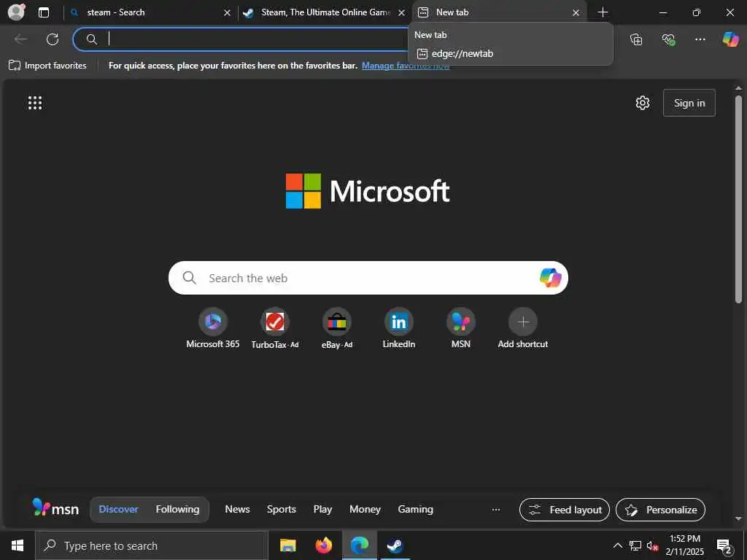This screenshot has height=560, width=747.
Task: Click the page vertical scrollbar thumb
Action: pyautogui.click(x=738, y=199)
